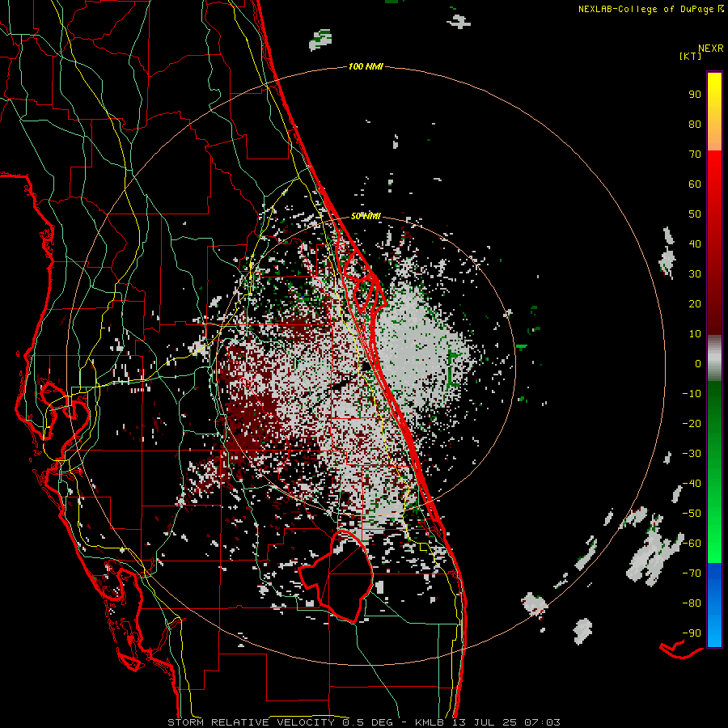Click the 30 value on the velocity scale

(695, 274)
